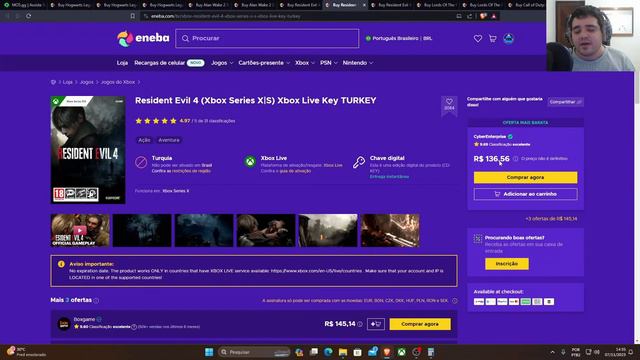The width and height of the screenshot is (640, 360).
Task: Click the browser address bar URL
Action: point(225,16)
